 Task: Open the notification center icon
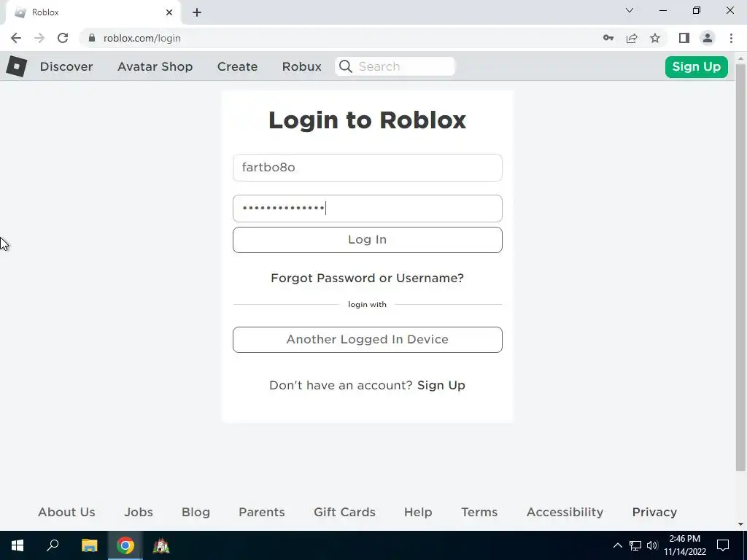(x=723, y=545)
